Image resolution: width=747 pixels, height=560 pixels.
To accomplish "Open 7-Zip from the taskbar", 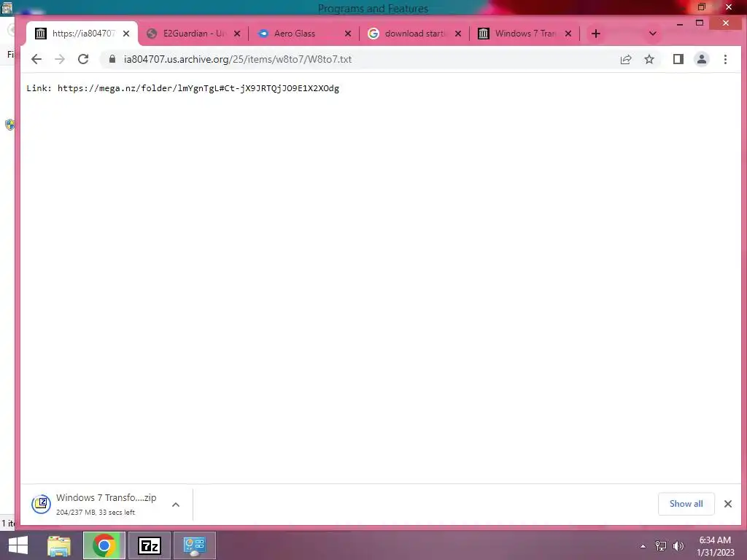I will 149,545.
